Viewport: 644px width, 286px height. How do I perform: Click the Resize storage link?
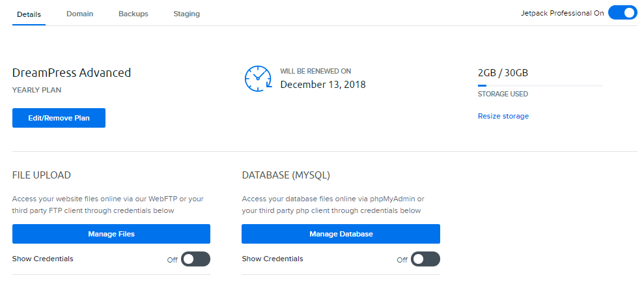(x=503, y=116)
